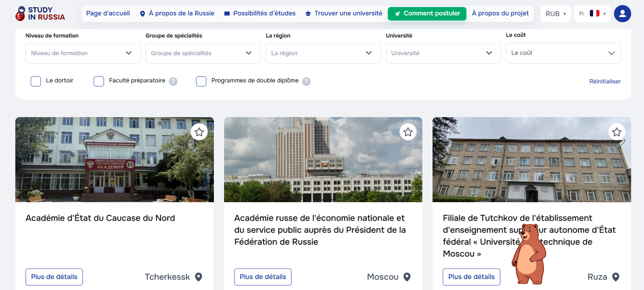The image size is (644, 290).
Task: Click the Filiale de Tutchkov card title
Action: point(529,236)
